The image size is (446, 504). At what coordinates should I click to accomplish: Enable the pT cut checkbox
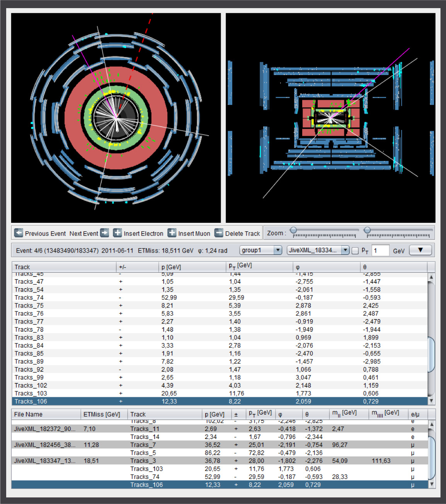pyautogui.click(x=354, y=250)
